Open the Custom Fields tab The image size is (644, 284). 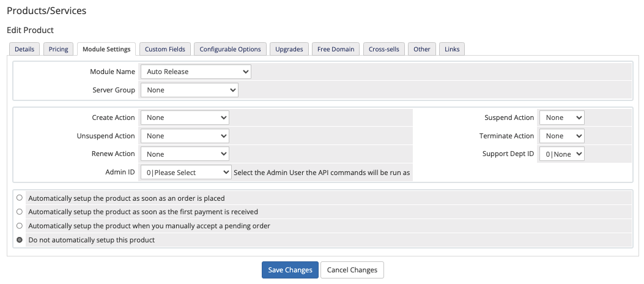165,49
